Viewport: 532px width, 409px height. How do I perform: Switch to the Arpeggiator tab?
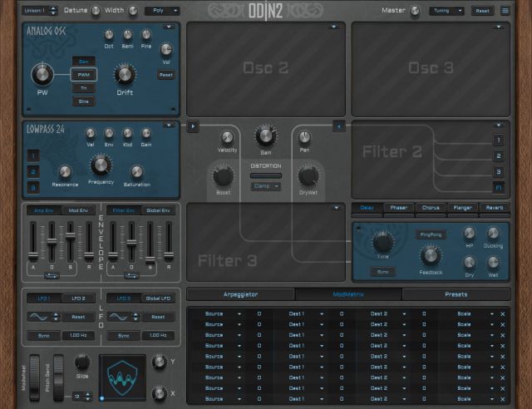240,294
